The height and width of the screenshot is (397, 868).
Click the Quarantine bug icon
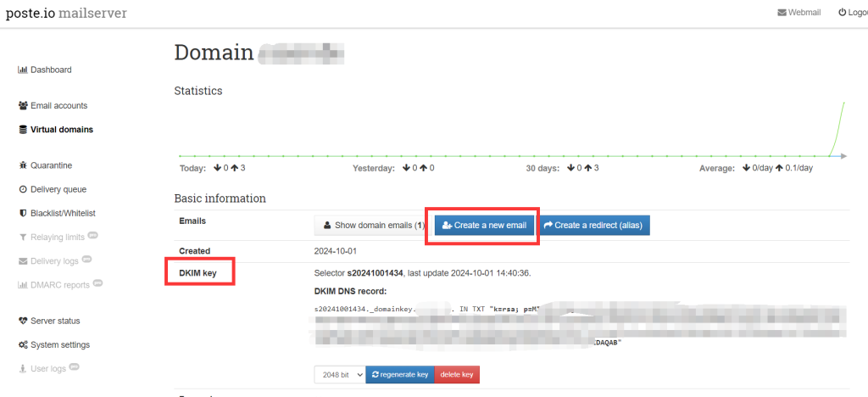(x=23, y=165)
